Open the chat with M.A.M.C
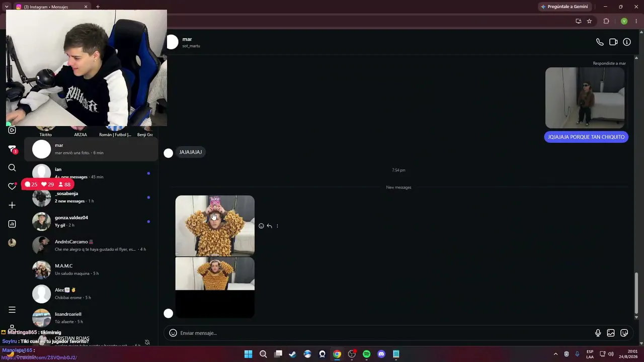This screenshot has width=644, height=362. pyautogui.click(x=91, y=269)
